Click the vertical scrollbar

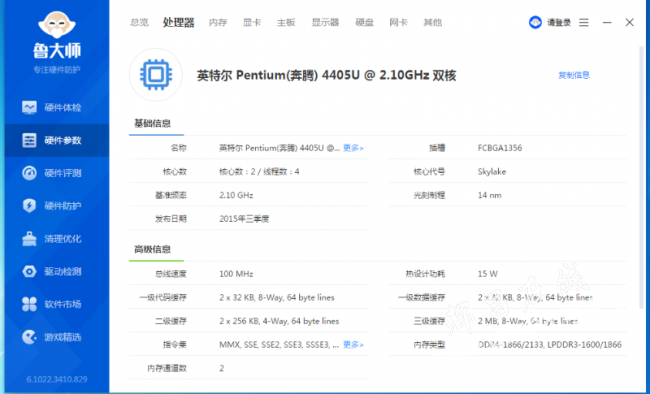pyautogui.click(x=641, y=178)
